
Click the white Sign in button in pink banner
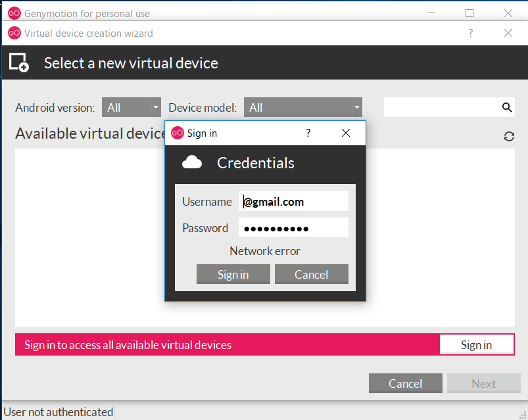click(477, 344)
